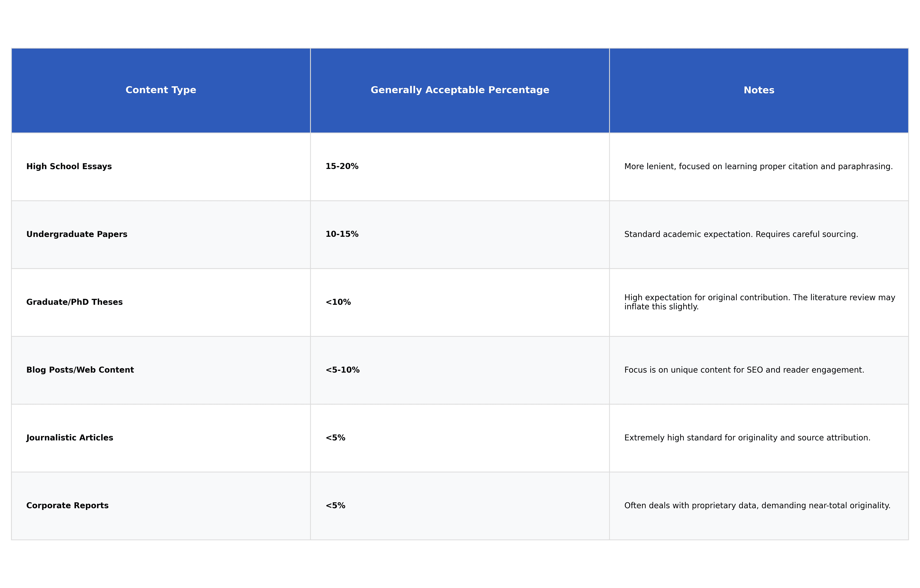Viewport: 920px width, 588px height.
Task: Click the 15-20% percentage value
Action: [342, 167]
